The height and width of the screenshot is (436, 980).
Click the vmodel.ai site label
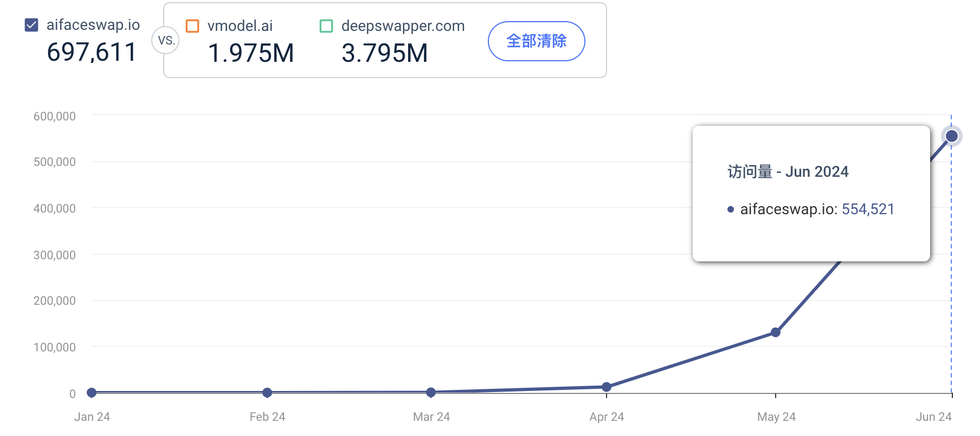pyautogui.click(x=240, y=26)
